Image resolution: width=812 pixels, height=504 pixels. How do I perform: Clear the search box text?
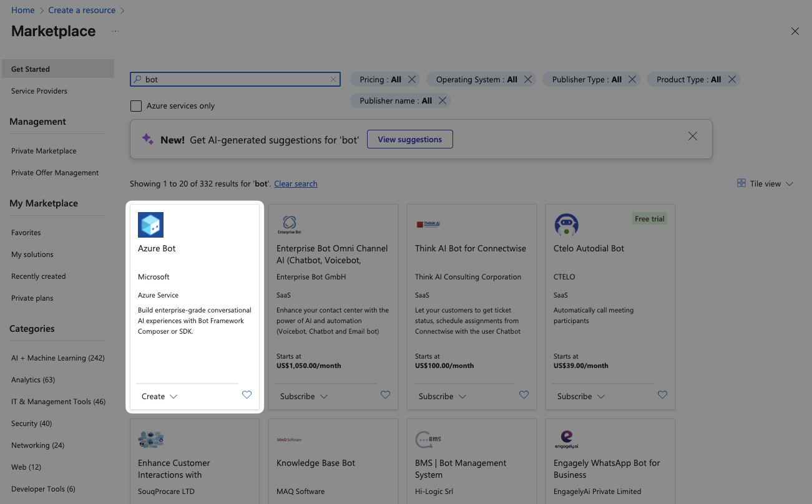333,79
